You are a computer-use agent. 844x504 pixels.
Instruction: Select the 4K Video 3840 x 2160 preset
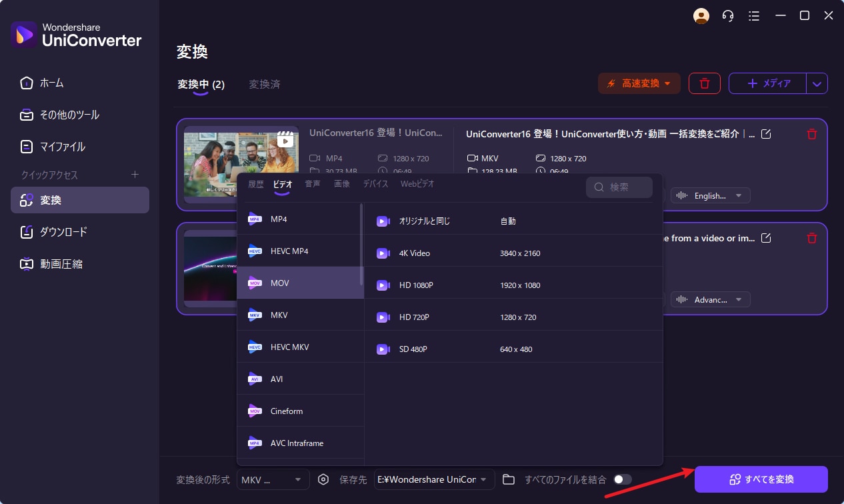(513, 253)
